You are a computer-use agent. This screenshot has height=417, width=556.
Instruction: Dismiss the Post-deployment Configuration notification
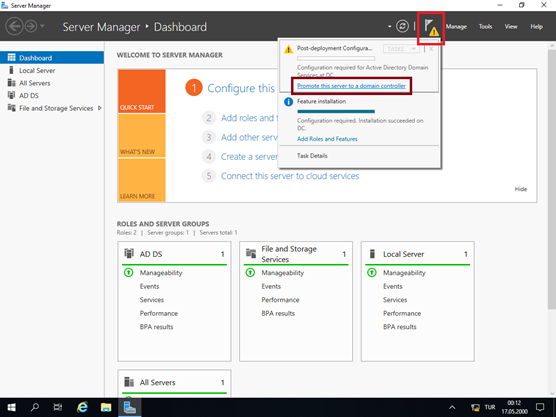[431, 49]
